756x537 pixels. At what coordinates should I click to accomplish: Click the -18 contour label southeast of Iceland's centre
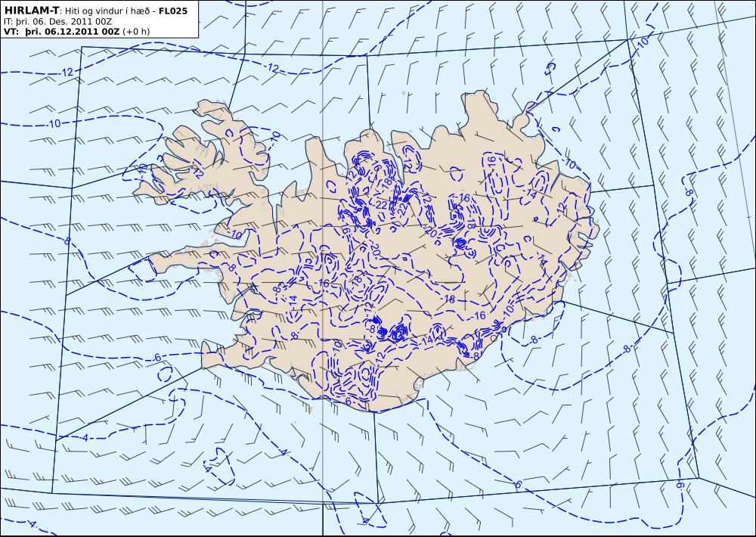tap(448, 300)
